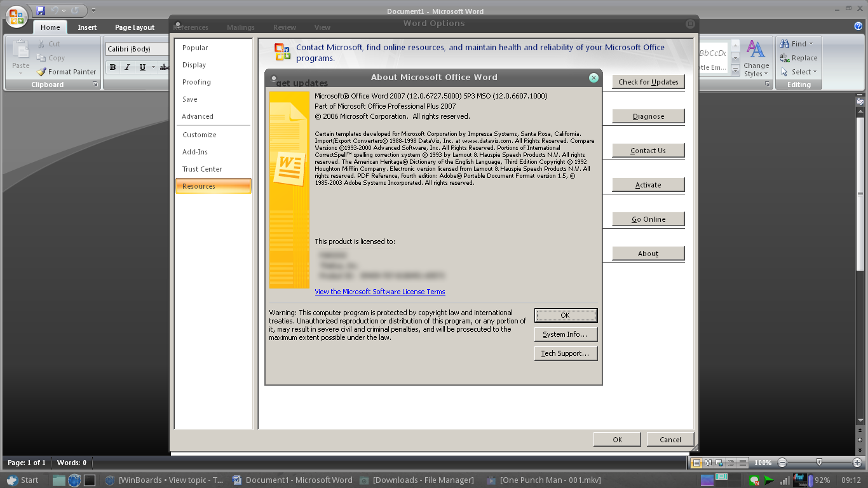The height and width of the screenshot is (488, 868).
Task: Select Popular in Word Options sidebar
Action: (214, 48)
